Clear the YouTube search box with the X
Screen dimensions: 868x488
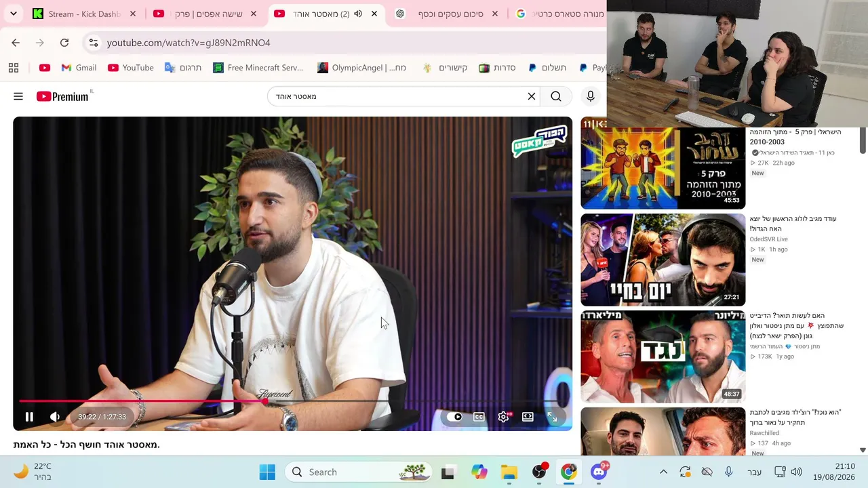[x=532, y=96]
